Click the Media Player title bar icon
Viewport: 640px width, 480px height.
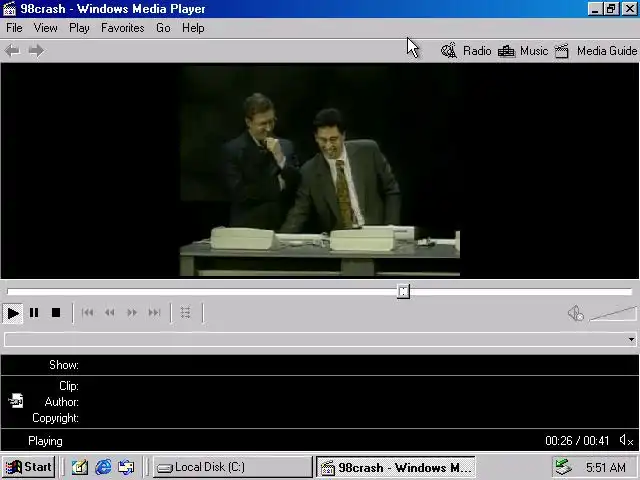pos(9,9)
